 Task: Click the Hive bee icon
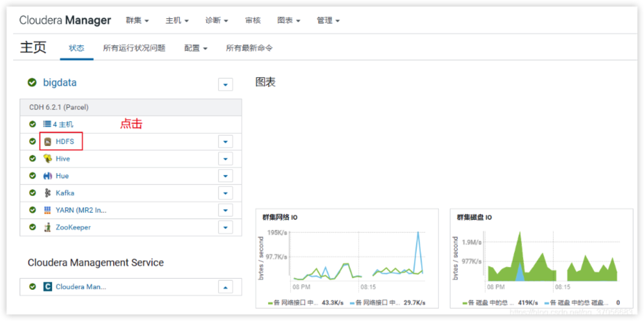click(47, 159)
